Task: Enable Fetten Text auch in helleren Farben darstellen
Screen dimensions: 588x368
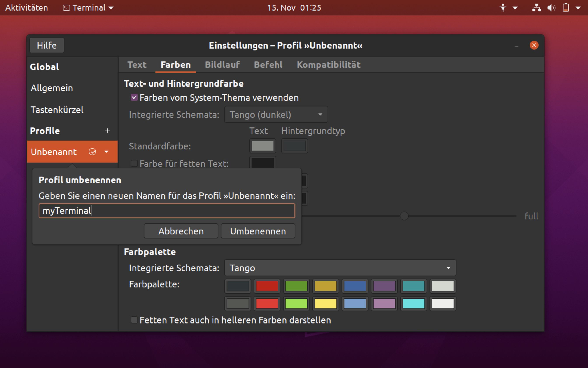Action: (134, 320)
